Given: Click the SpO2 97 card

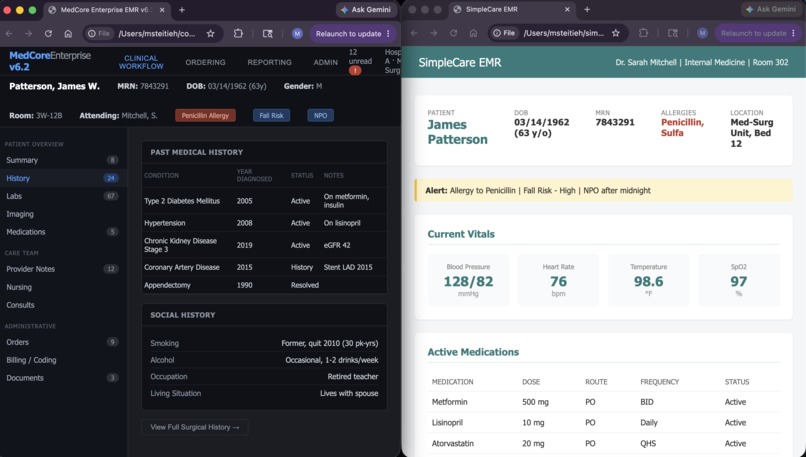Looking at the screenshot, I should point(739,280).
